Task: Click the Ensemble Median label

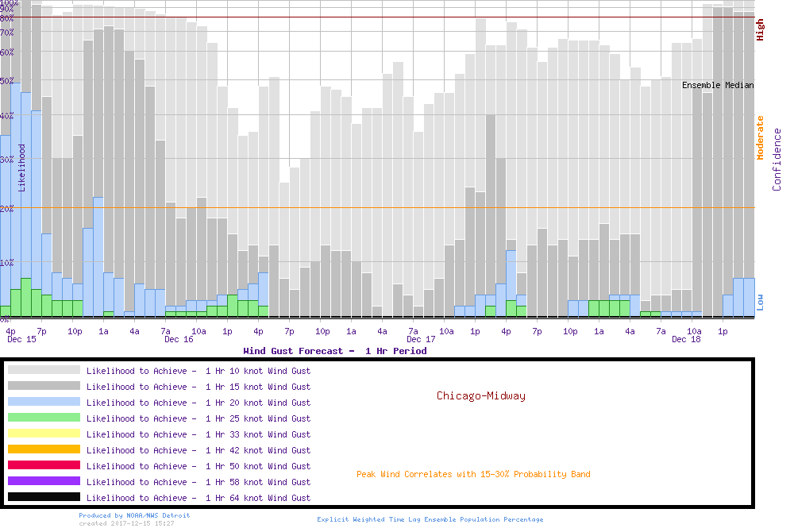Action: tap(718, 85)
